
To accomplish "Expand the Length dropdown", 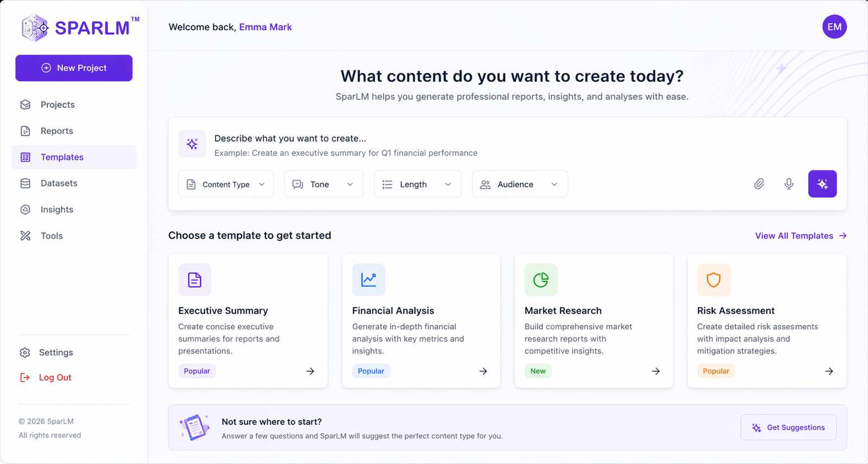I will click(x=417, y=184).
